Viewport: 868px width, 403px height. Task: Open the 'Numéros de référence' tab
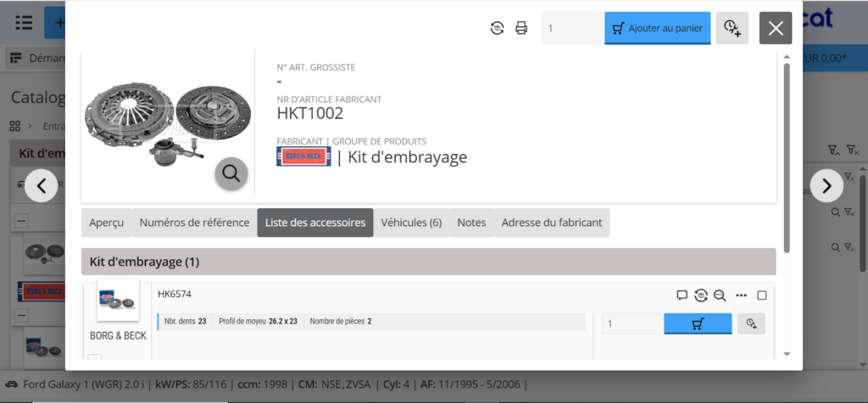(x=194, y=223)
